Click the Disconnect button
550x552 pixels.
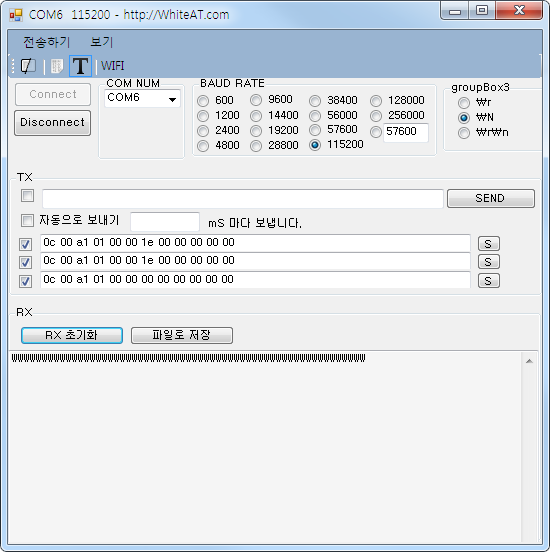tap(52, 123)
